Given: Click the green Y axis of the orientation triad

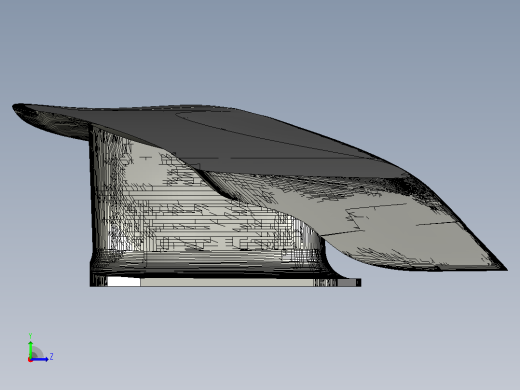Looking at the screenshot, I should 30,349.
